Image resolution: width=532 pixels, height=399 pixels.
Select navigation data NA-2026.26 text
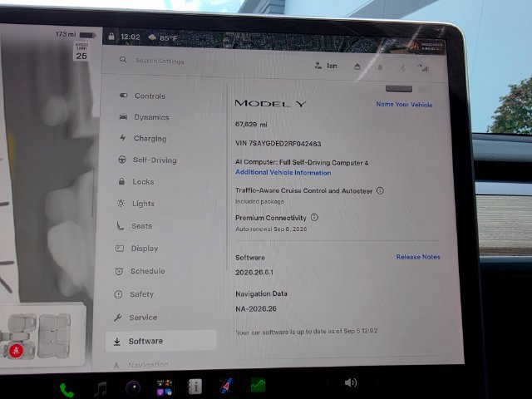pyautogui.click(x=256, y=308)
